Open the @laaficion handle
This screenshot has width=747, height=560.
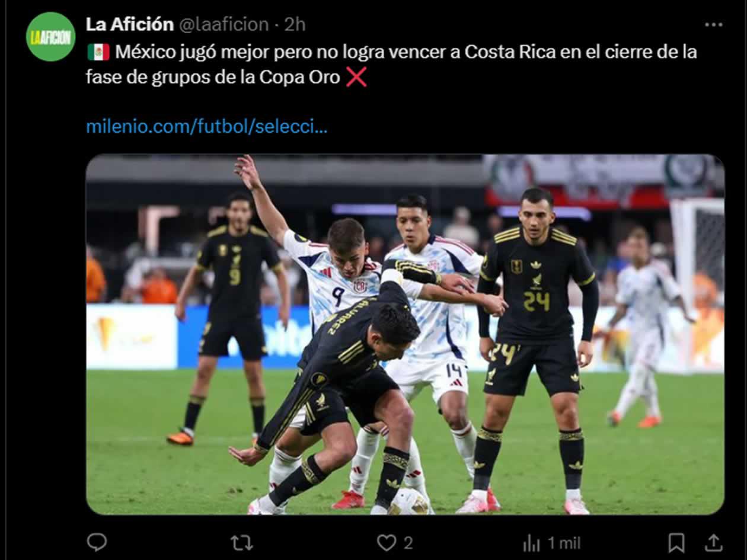(224, 24)
